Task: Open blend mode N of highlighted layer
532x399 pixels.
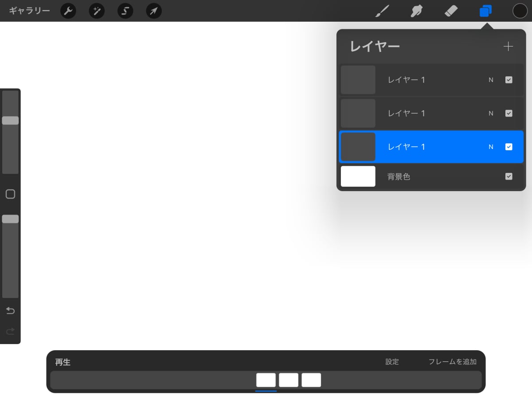Action: (x=491, y=147)
